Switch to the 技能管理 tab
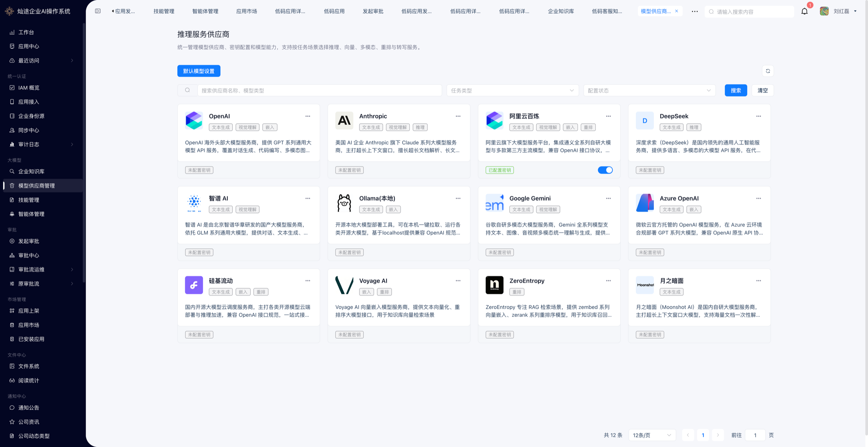 (164, 11)
